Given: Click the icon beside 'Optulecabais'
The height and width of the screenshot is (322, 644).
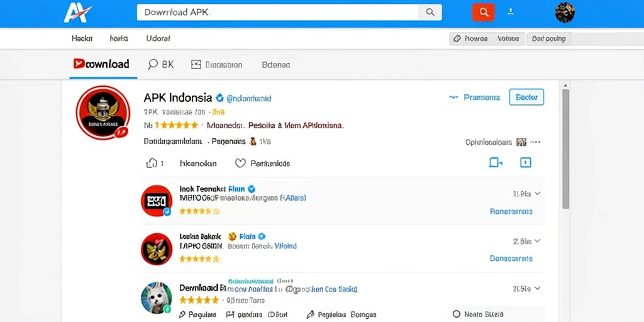Looking at the screenshot, I should [521, 142].
